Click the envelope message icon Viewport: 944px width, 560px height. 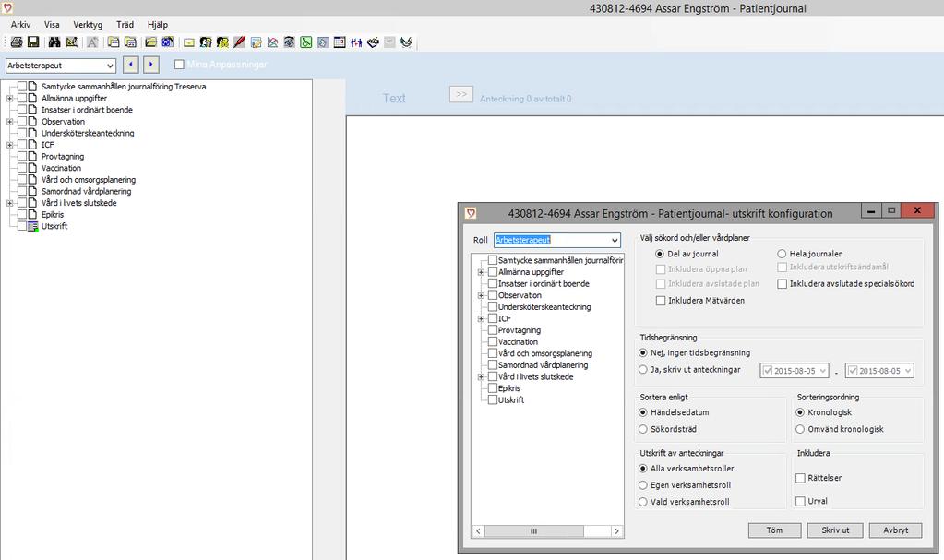pyautogui.click(x=189, y=42)
